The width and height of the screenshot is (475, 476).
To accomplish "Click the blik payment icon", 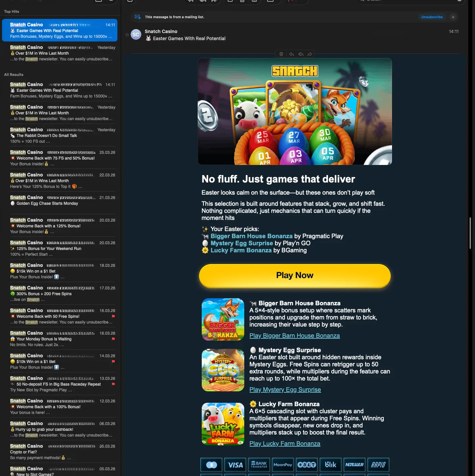I will coord(331,465).
